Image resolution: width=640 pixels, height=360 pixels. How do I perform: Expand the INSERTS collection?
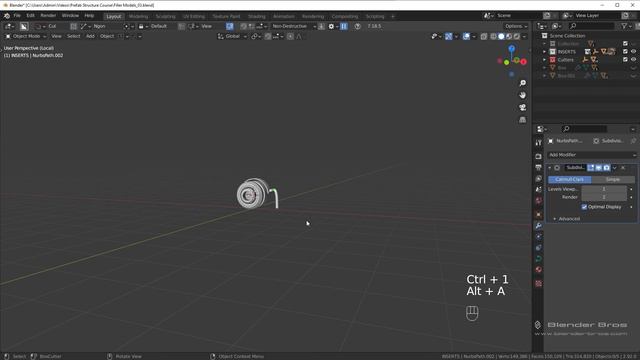(x=544, y=52)
